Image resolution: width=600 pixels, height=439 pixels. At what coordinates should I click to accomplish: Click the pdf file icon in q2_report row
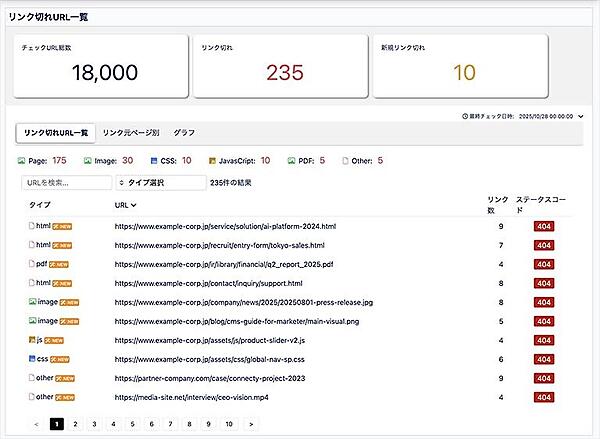[x=32, y=264]
